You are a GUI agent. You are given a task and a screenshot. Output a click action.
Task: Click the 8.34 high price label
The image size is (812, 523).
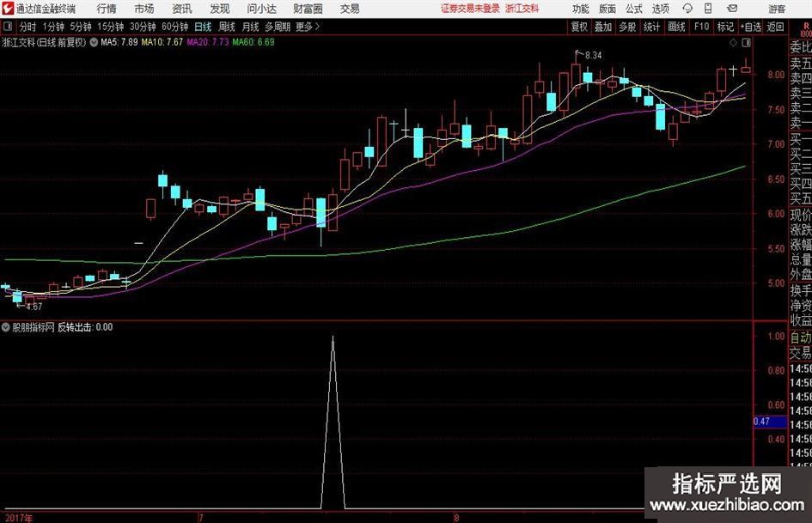(593, 56)
